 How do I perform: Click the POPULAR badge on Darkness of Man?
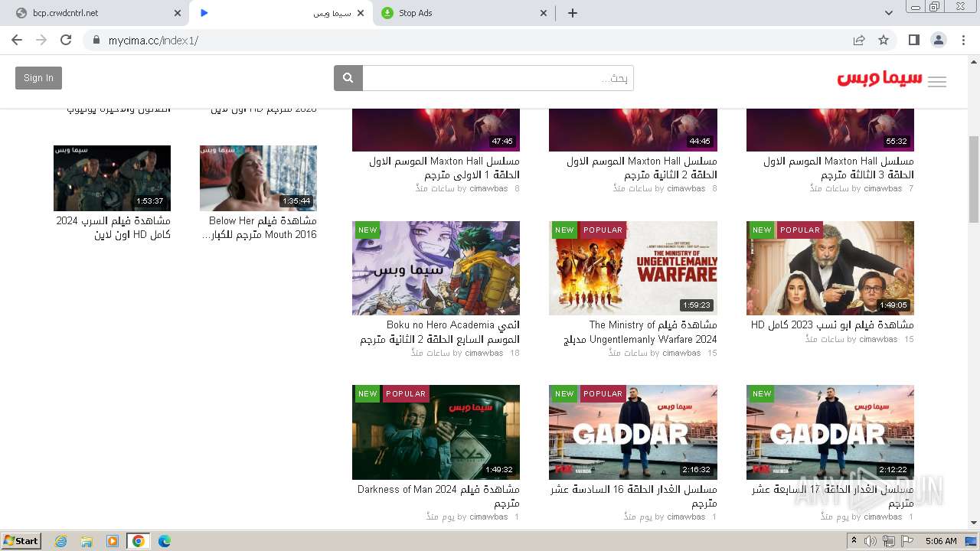406,394
